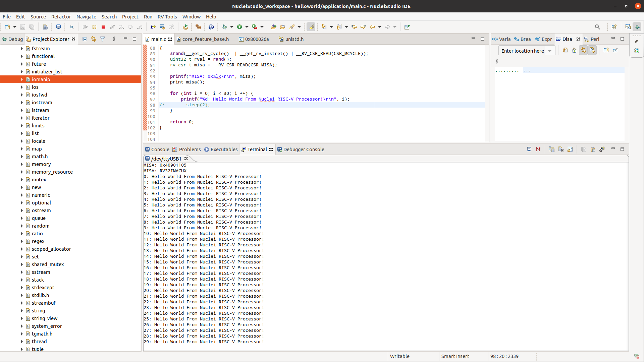This screenshot has height=362, width=644.
Task: Click line number 98 in editor gutter
Action: coord(153,105)
